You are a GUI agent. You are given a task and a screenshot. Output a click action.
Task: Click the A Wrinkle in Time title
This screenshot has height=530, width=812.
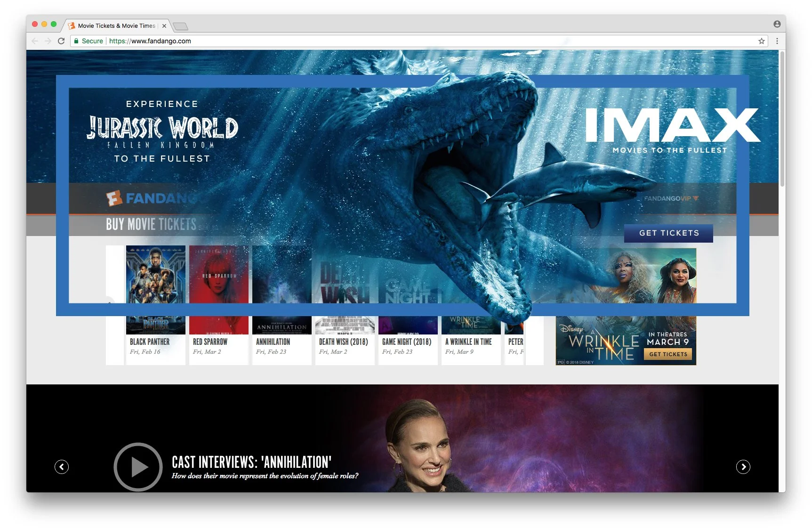[468, 342]
